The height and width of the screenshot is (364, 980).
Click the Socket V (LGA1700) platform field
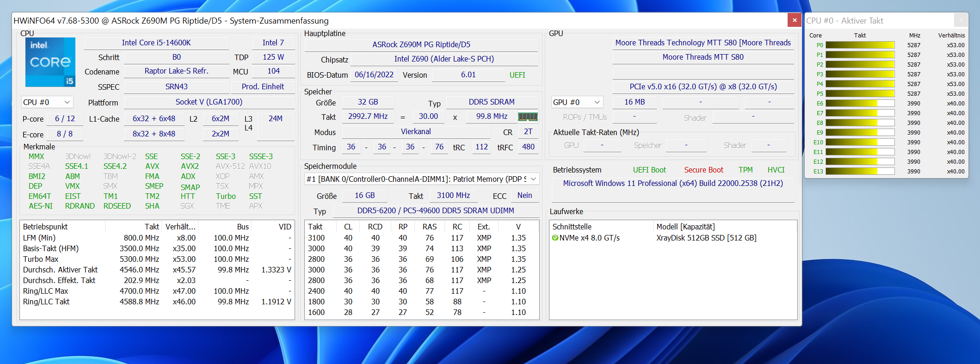pyautogui.click(x=209, y=102)
